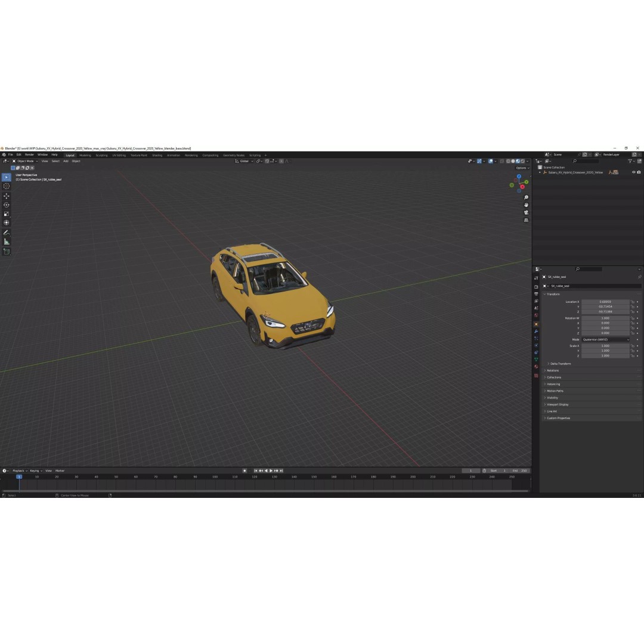644x644 pixels.
Task: Open the timeline Keying menu
Action: tap(36, 470)
